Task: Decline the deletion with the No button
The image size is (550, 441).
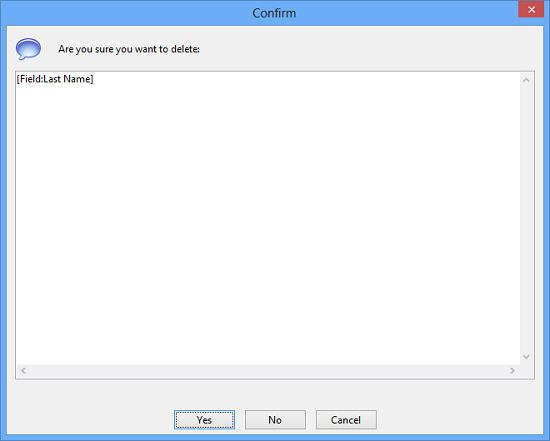Action: point(275,420)
